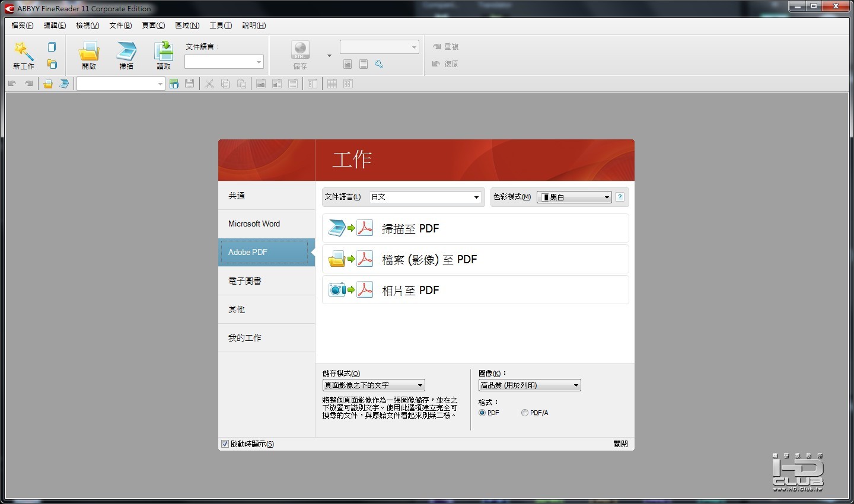Viewport: 854px width, 504px height.
Task: Open the 說明 help menu
Action: [254, 25]
